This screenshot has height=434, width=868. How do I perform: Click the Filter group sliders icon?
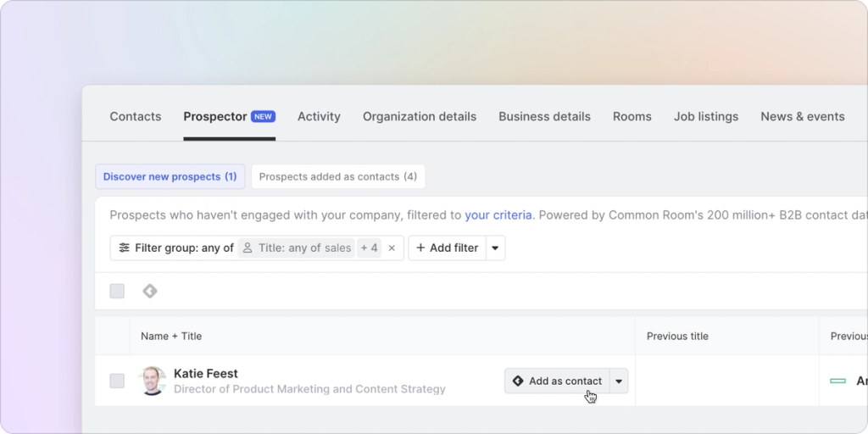click(x=125, y=248)
